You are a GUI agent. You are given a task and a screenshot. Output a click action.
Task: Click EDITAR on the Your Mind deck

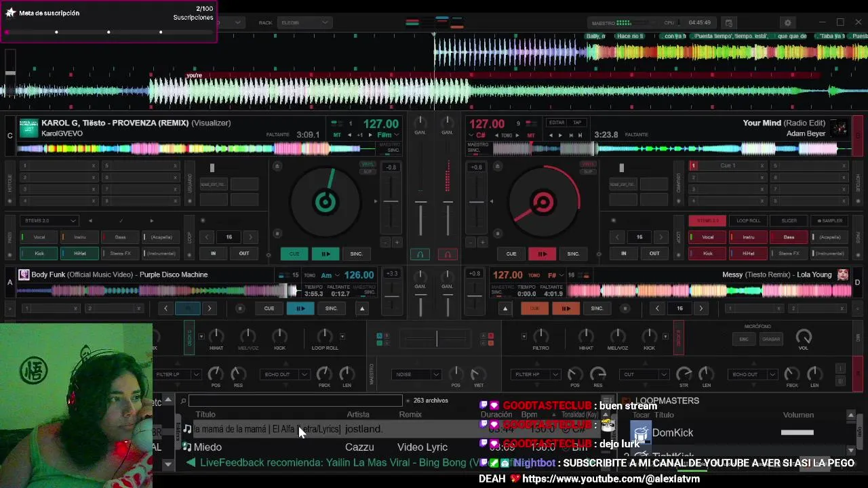click(x=557, y=123)
